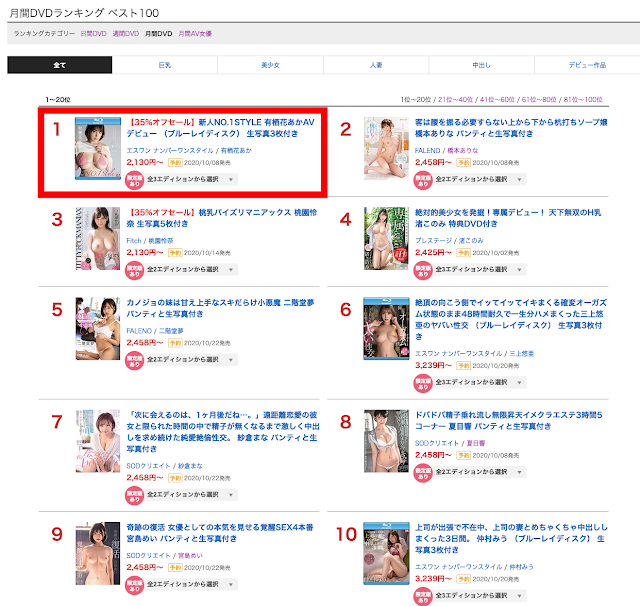Viewport: 640px width, 606px height.
Task: Open the edition dropdown for rank 9
Action: [191, 584]
